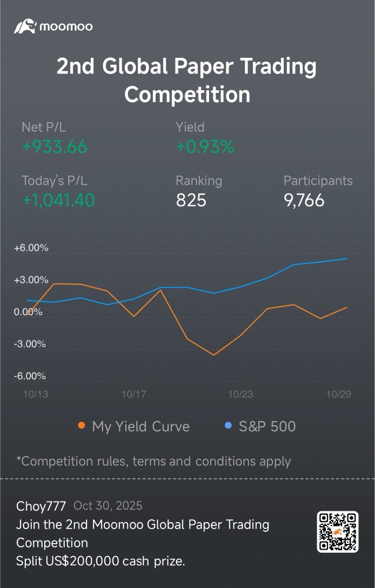
Task: Click the orange My Yield Curve legend dot
Action: (x=82, y=426)
